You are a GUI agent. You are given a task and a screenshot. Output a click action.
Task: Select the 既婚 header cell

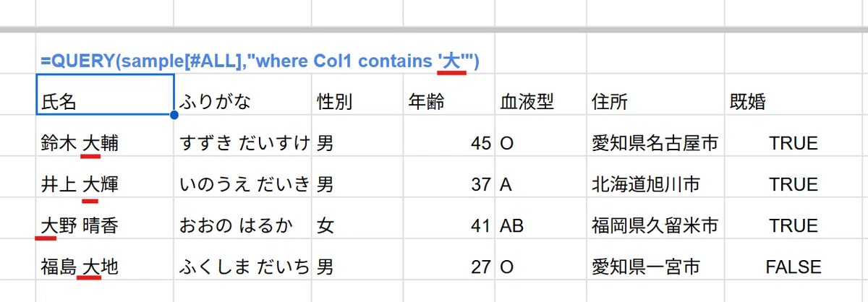pos(796,94)
